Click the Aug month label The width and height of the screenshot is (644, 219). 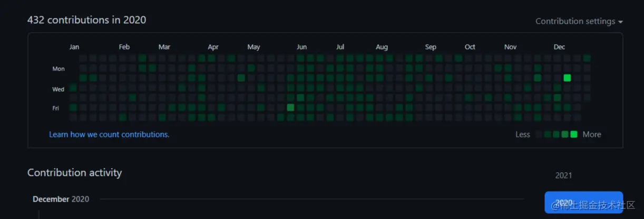tap(382, 47)
